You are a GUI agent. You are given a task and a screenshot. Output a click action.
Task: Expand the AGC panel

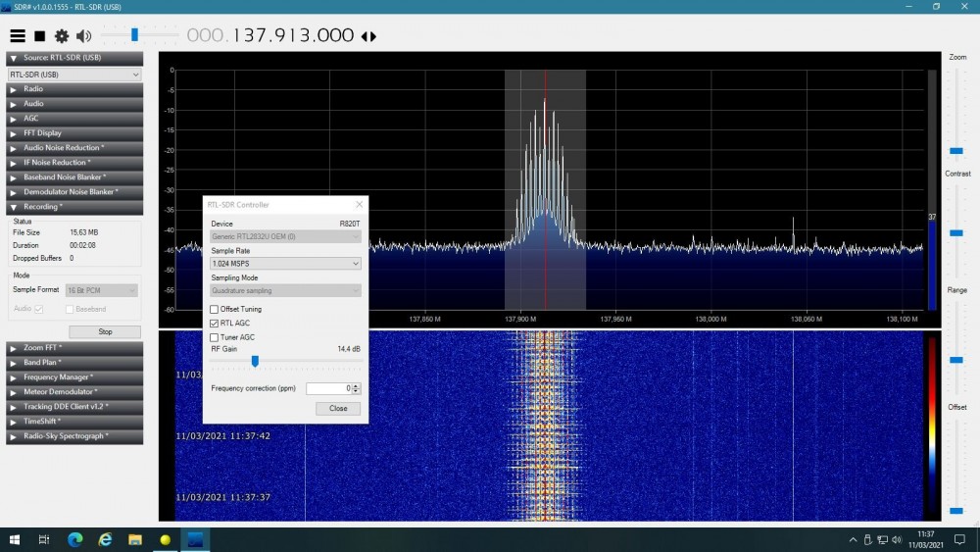(74, 119)
